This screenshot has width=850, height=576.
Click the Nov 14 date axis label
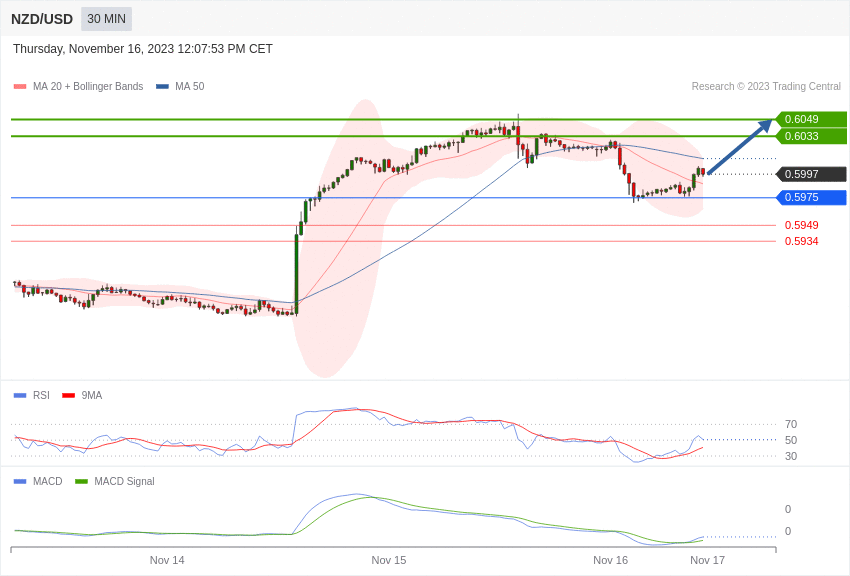click(167, 560)
